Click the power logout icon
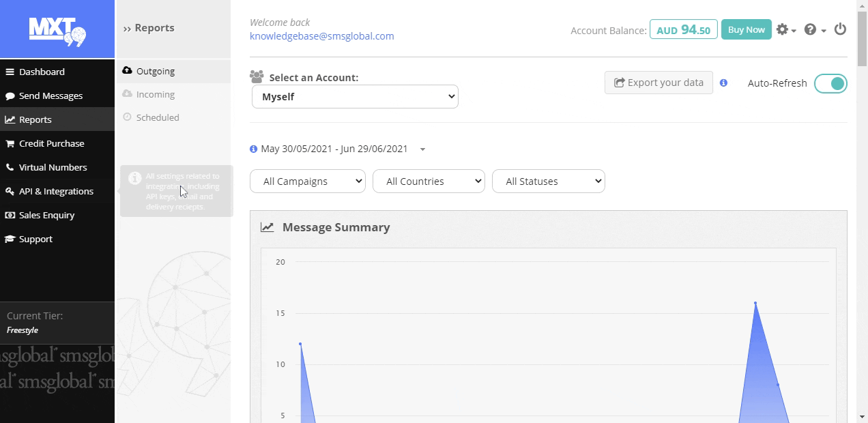The height and width of the screenshot is (423, 868). click(x=840, y=29)
